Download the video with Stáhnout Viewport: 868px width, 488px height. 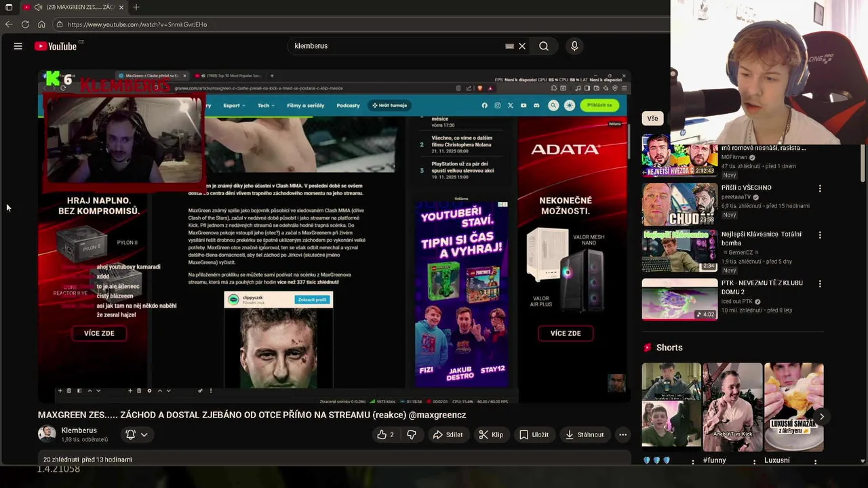[x=585, y=434]
